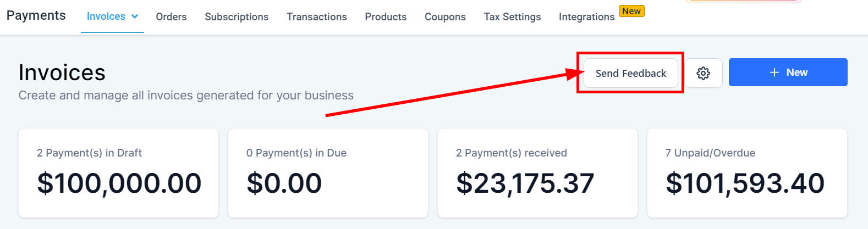Viewport: 868px width, 229px height.
Task: Click the plus icon on New button
Action: tap(774, 72)
